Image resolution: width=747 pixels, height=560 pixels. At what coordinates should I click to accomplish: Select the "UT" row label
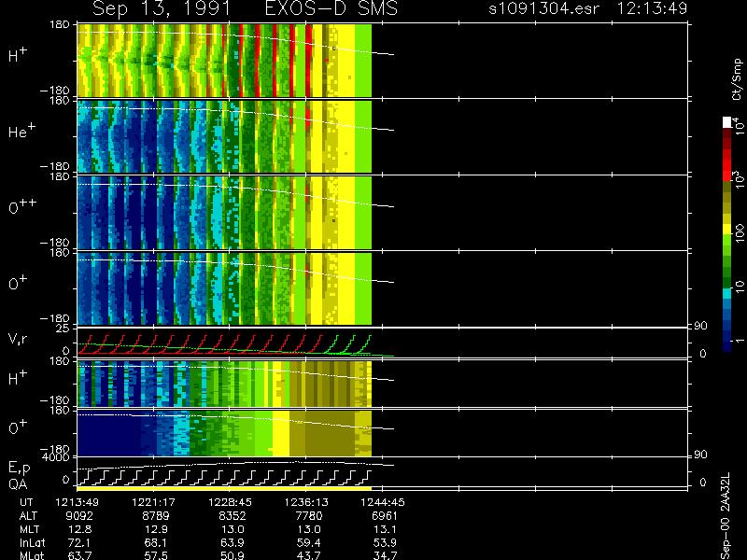(x=27, y=502)
